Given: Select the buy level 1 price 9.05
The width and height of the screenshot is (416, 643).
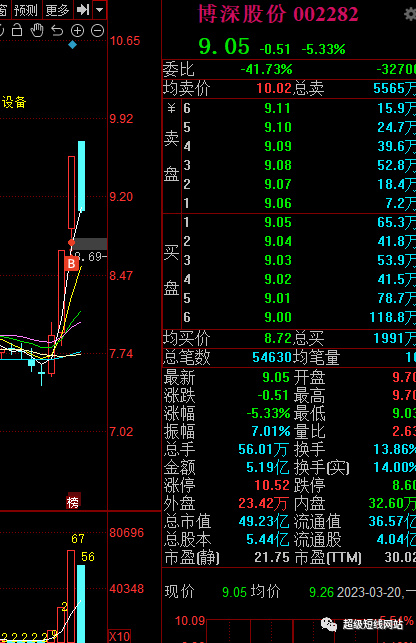Looking at the screenshot, I should click(278, 222).
